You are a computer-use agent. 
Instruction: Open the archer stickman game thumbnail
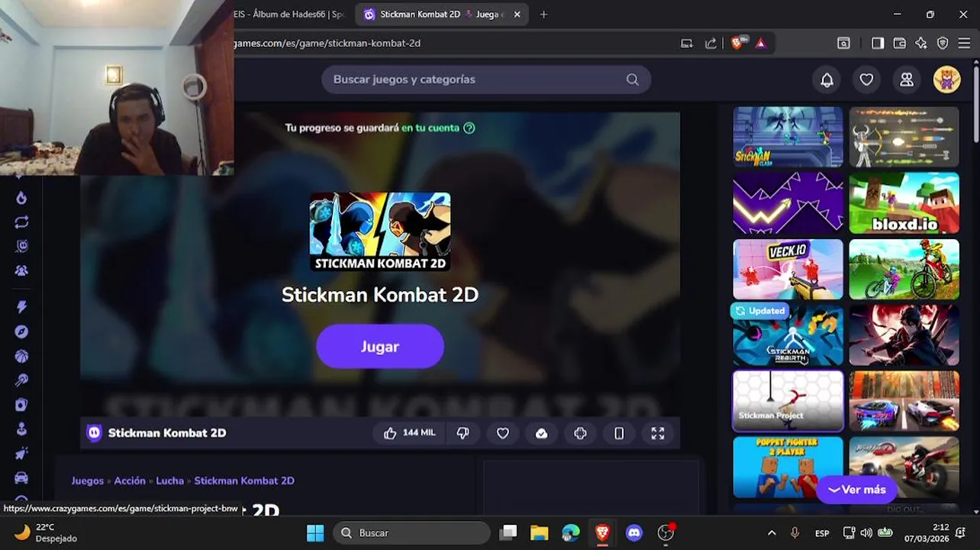(x=904, y=137)
